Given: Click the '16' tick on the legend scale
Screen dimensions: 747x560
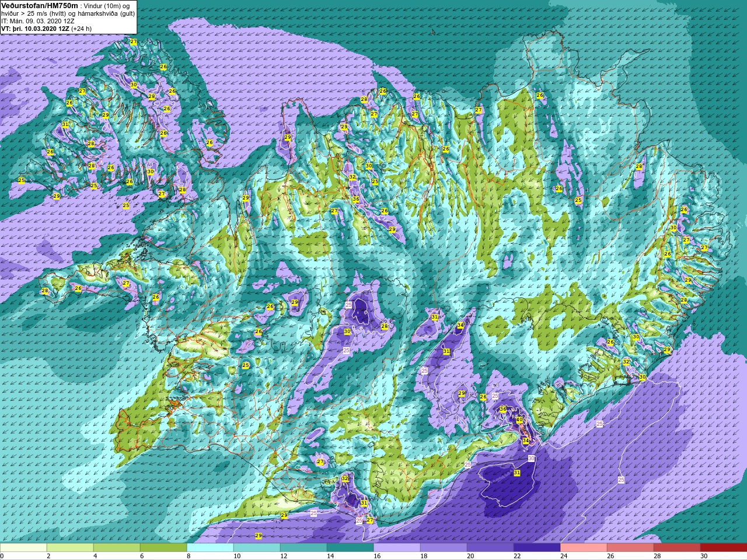Looking at the screenshot, I should [x=377, y=556].
